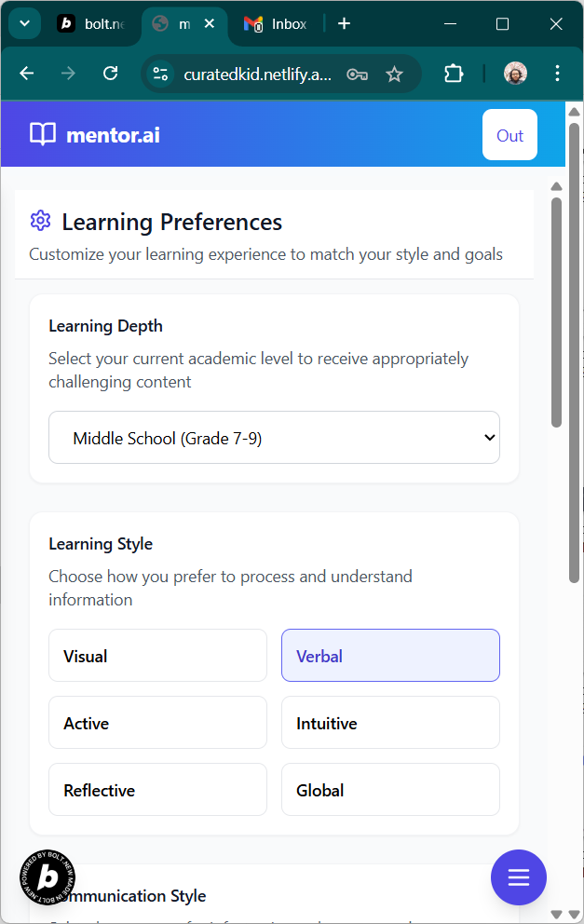Viewport: 584px width, 924px height.
Task: Click the password key icon in address bar
Action: point(357,75)
